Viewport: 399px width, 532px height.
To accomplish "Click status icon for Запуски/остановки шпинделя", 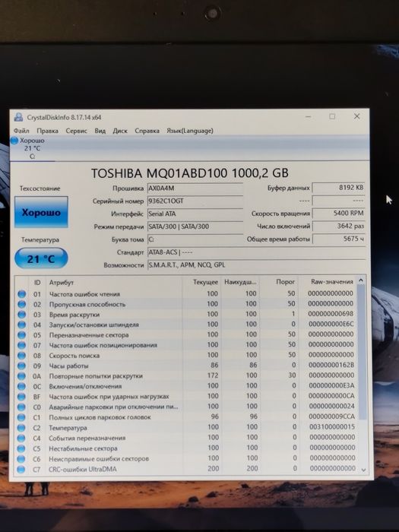I will click(22, 325).
